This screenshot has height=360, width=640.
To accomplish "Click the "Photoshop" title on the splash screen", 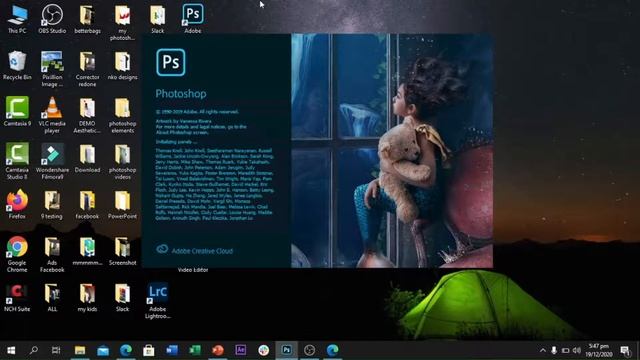I will coord(181,94).
